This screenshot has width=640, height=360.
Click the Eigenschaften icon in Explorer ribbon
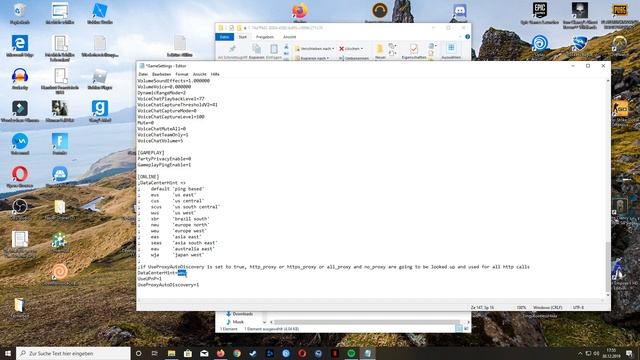pos(413,49)
